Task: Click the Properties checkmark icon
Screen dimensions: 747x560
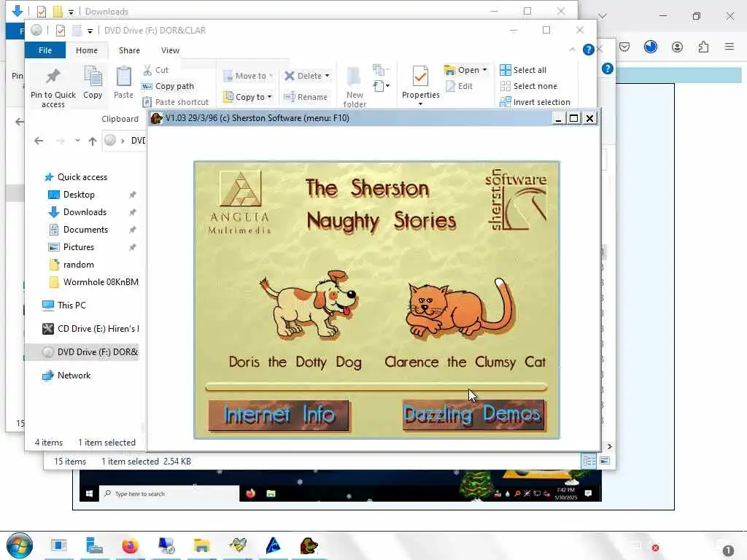Action: (x=420, y=77)
